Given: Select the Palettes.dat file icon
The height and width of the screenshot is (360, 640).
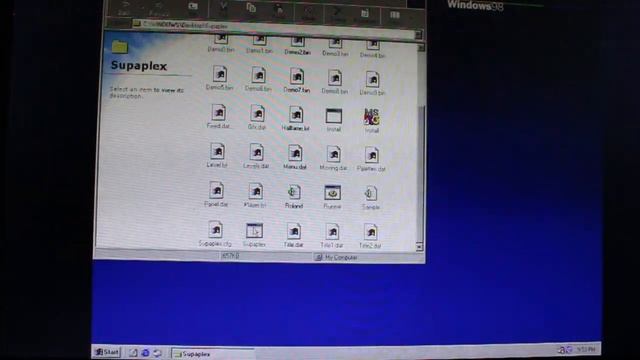Looking at the screenshot, I should 371,156.
